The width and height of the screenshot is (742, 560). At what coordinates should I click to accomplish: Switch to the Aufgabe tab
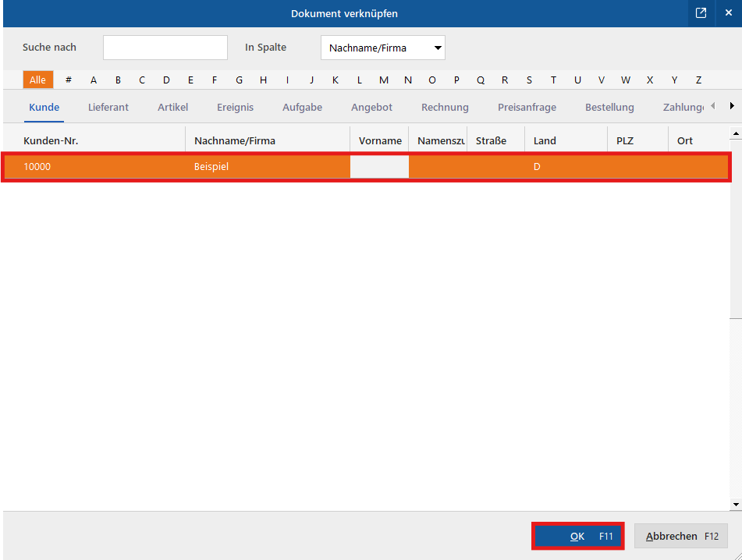pyautogui.click(x=303, y=108)
